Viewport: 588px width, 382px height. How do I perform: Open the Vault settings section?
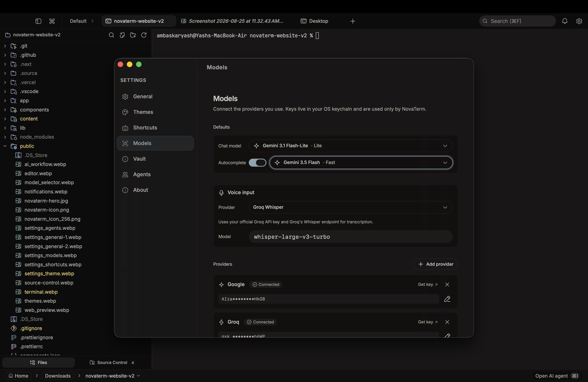pyautogui.click(x=155, y=159)
